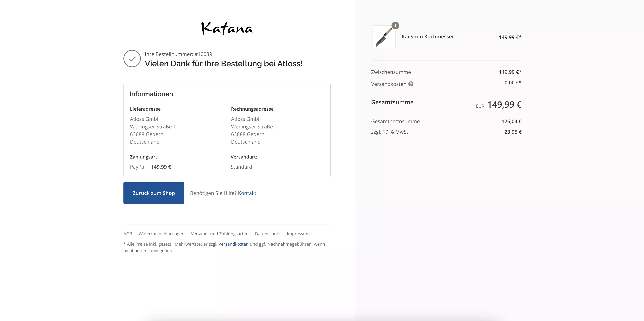The image size is (644, 321).
Task: Click the Versandart label
Action: (x=244, y=157)
